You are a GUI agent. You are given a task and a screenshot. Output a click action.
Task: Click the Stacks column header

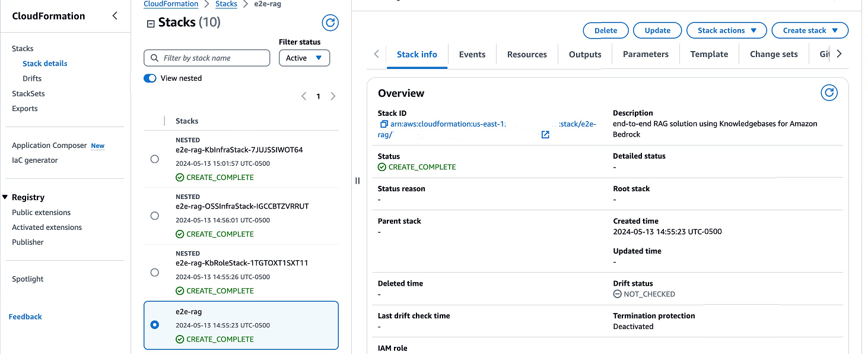point(187,121)
